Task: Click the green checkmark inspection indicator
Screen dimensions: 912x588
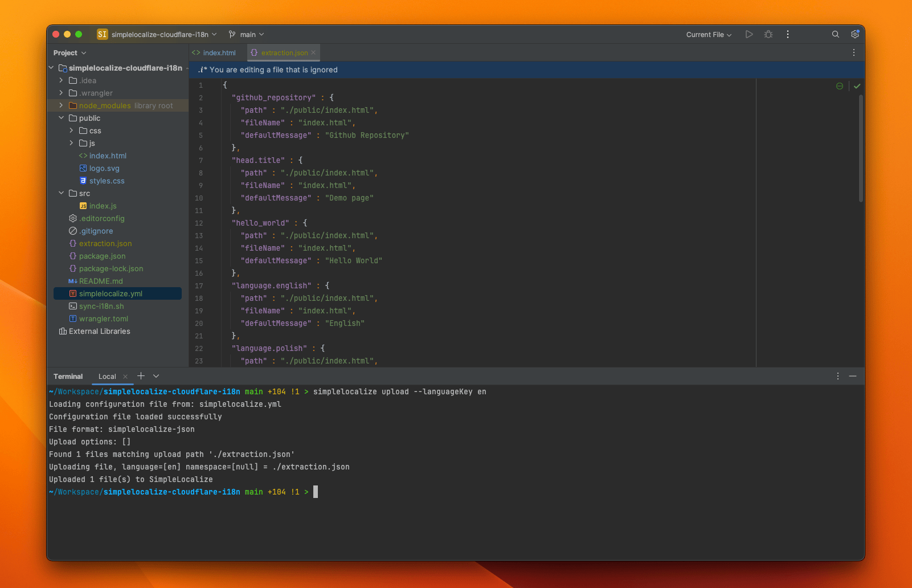Action: pyautogui.click(x=857, y=86)
